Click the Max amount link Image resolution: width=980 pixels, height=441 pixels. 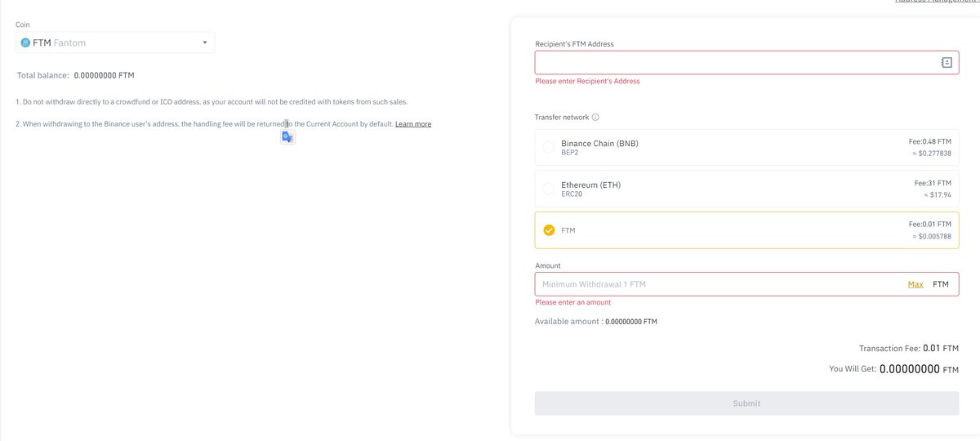[915, 284]
